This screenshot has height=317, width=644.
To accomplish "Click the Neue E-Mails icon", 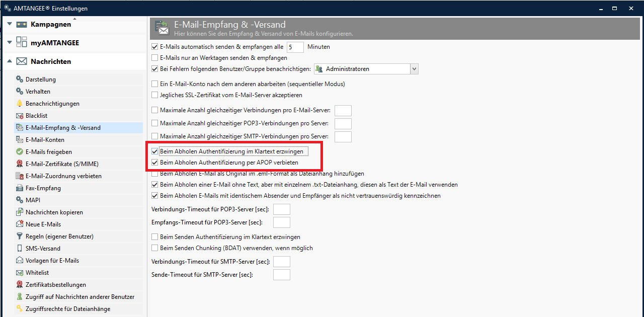I will click(20, 224).
